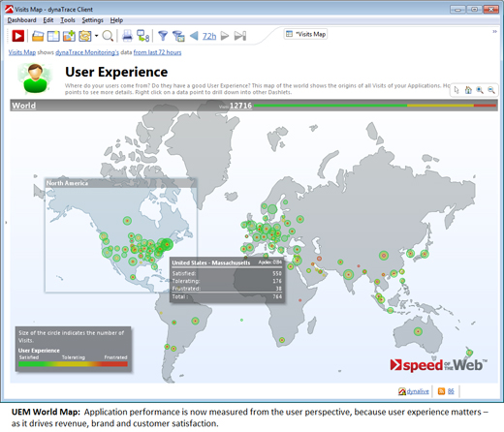Click the dynaTrace Monitoring's link
The width and height of the screenshot is (504, 432).
(87, 52)
